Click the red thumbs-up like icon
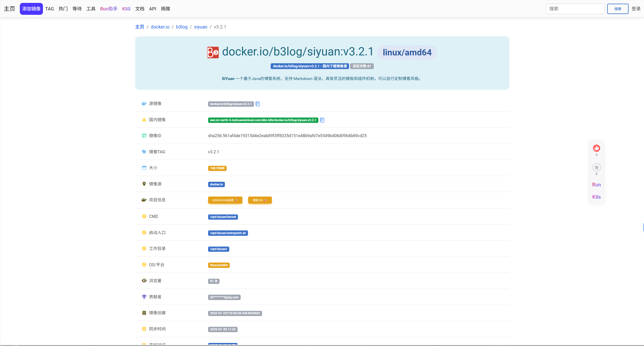Screen dimensions: 644x346 click(596, 148)
